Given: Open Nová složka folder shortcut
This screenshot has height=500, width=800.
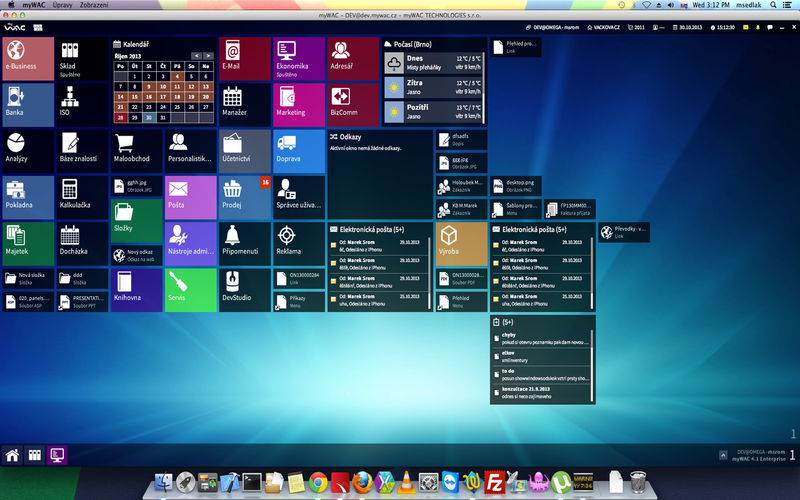Looking at the screenshot, I should [x=28, y=279].
